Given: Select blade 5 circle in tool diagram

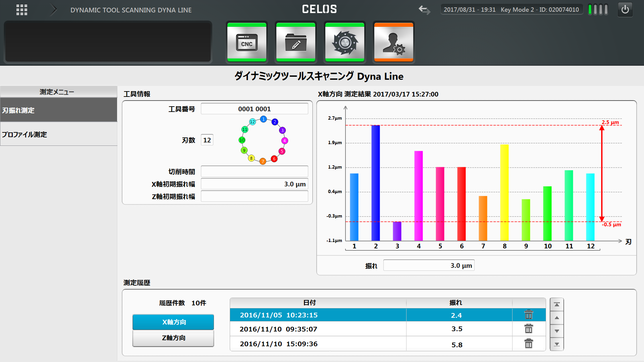Looking at the screenshot, I should (x=282, y=151).
